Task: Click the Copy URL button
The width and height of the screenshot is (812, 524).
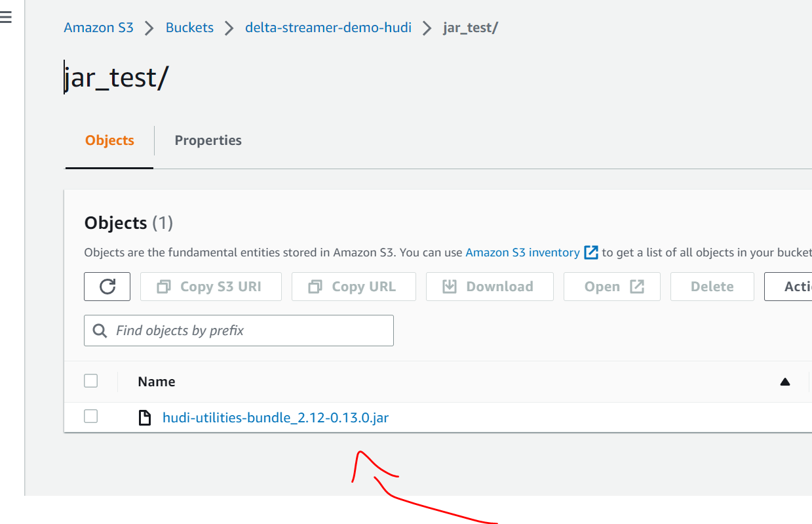Action: (x=354, y=287)
